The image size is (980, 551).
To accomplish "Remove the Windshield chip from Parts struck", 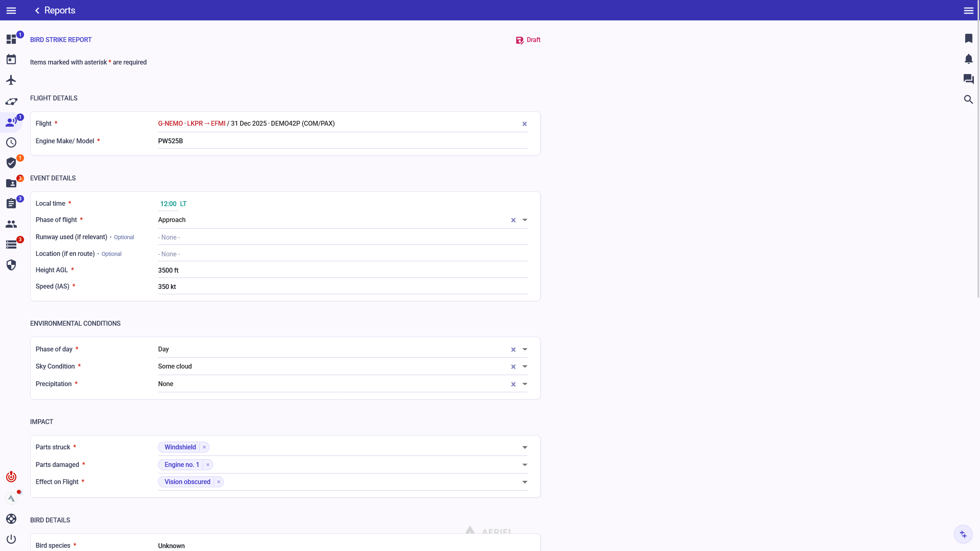I will point(205,447).
